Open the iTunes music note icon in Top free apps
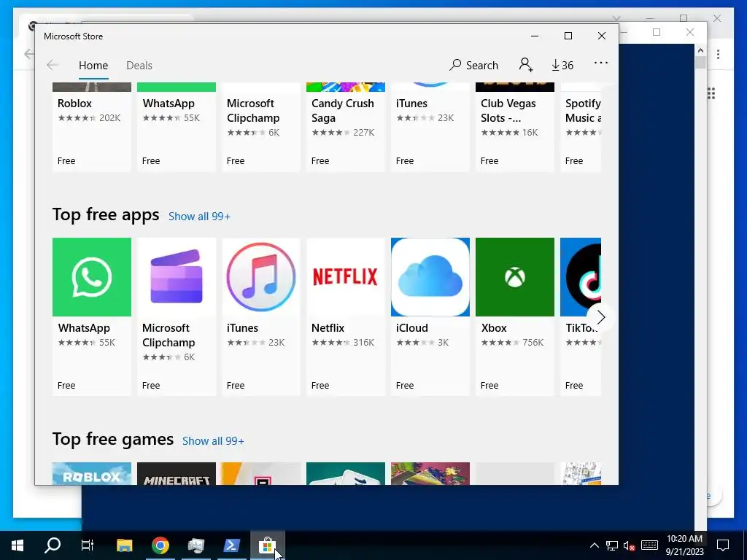This screenshot has width=747, height=560. [x=261, y=276]
